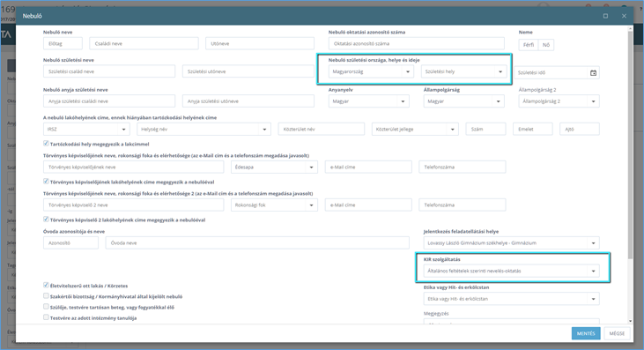
Task: Click the Közterület név field
Action: pyautogui.click(x=322, y=129)
